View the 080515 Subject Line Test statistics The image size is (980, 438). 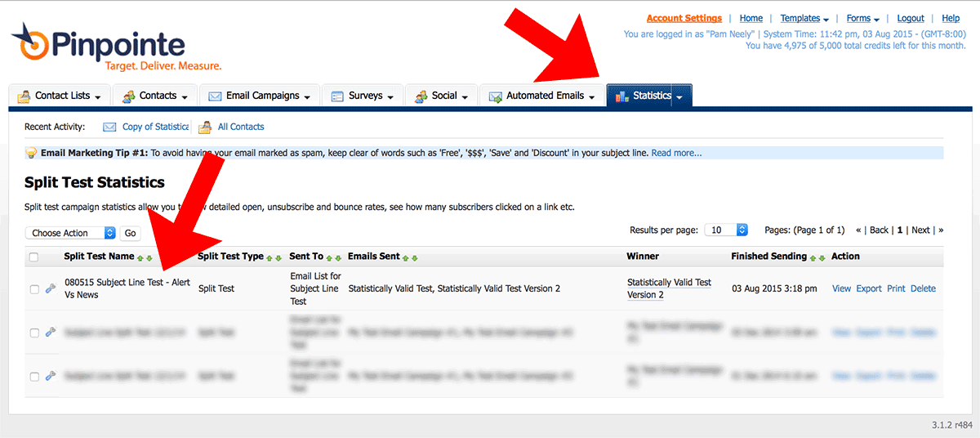pyautogui.click(x=841, y=288)
